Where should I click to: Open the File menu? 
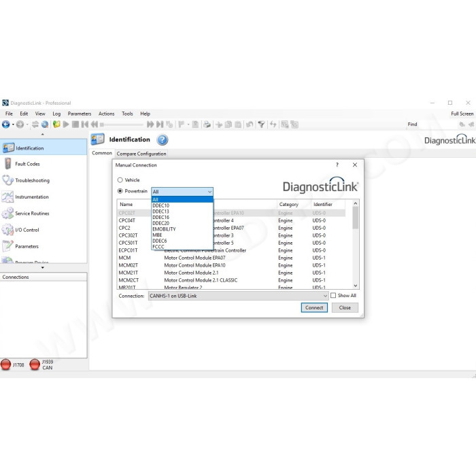(x=9, y=114)
